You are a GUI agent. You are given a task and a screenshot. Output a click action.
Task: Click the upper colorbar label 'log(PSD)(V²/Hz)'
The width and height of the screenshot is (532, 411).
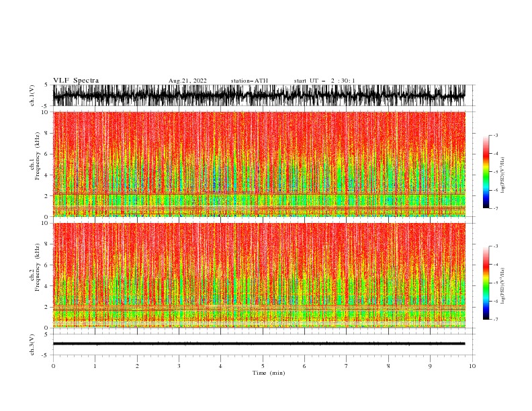502,175
